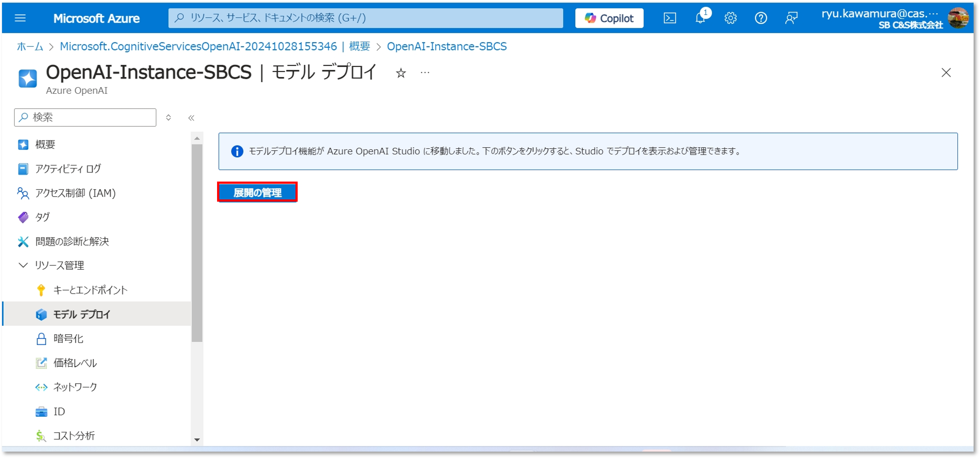Close the モデル デプロイ blade
This screenshot has height=458, width=980.
[x=946, y=73]
